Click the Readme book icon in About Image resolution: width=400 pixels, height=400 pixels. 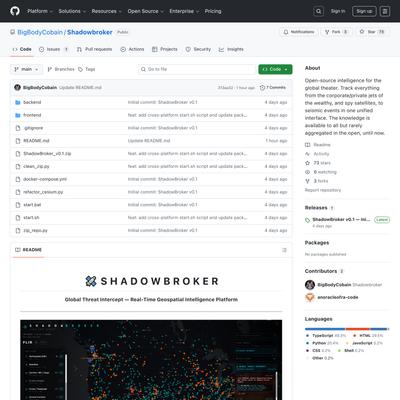click(307, 145)
